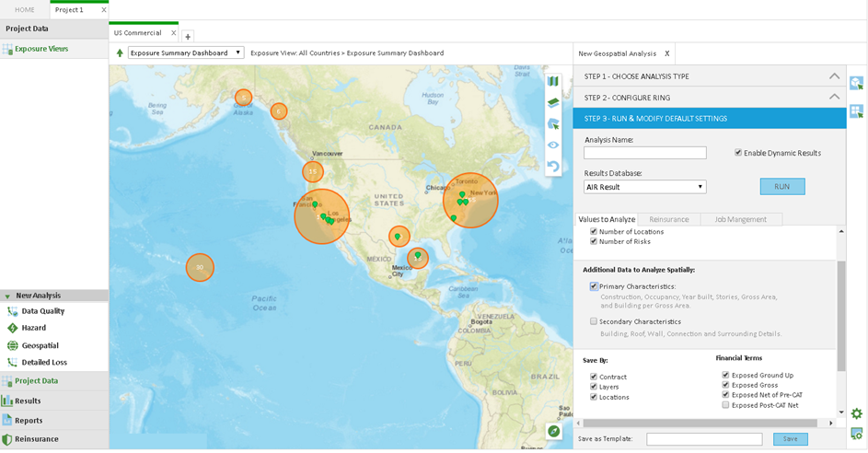Viewport: 868px width, 453px height.
Task: Open the Job Management tab
Action: pos(740,219)
